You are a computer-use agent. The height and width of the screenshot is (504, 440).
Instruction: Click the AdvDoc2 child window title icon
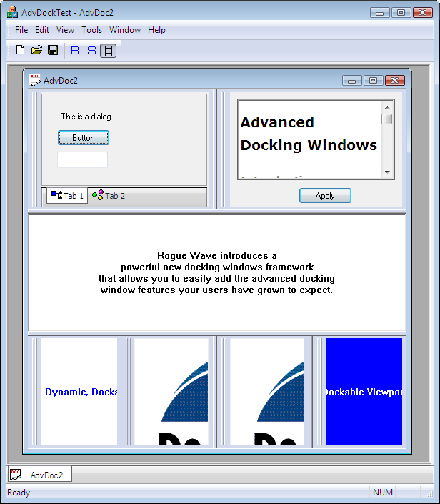click(34, 80)
